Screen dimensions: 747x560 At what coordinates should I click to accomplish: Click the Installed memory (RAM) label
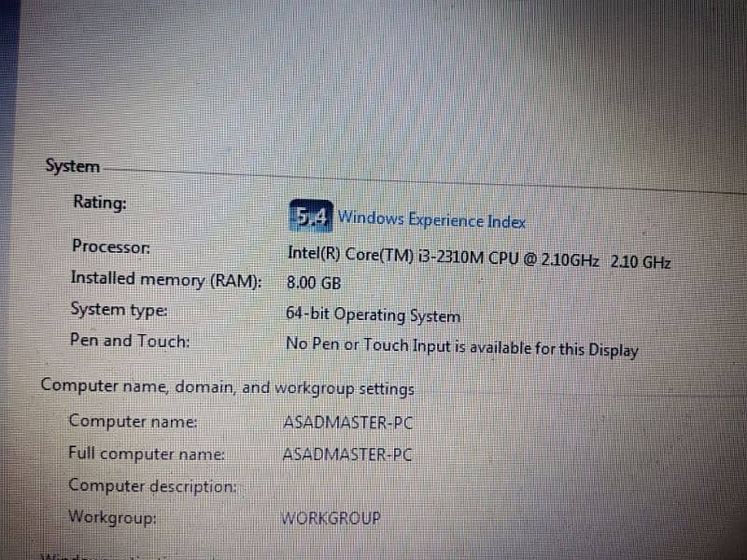click(166, 279)
